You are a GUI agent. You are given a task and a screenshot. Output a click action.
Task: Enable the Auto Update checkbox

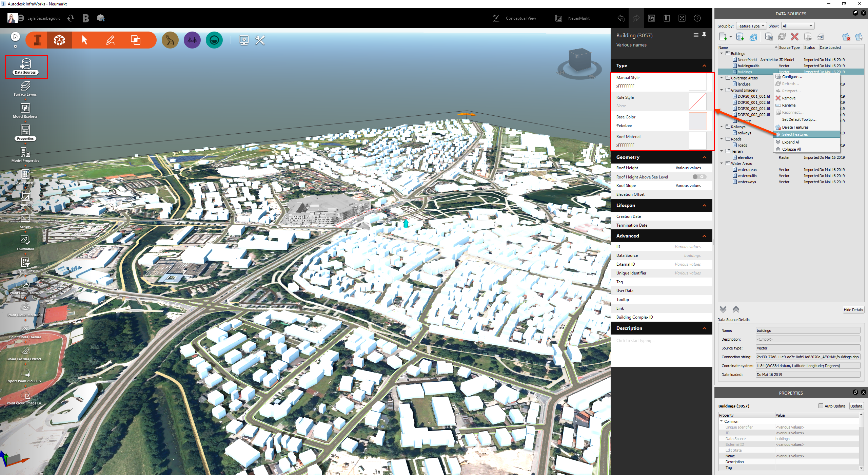[x=821, y=406]
